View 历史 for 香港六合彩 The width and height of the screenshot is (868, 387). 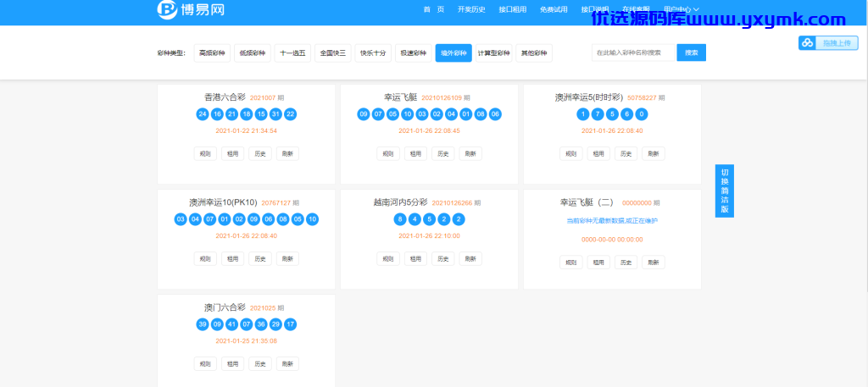point(260,153)
